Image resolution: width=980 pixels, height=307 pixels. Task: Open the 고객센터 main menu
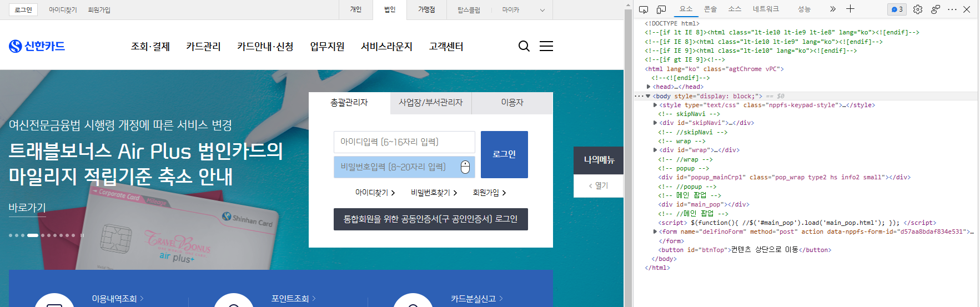coord(446,47)
